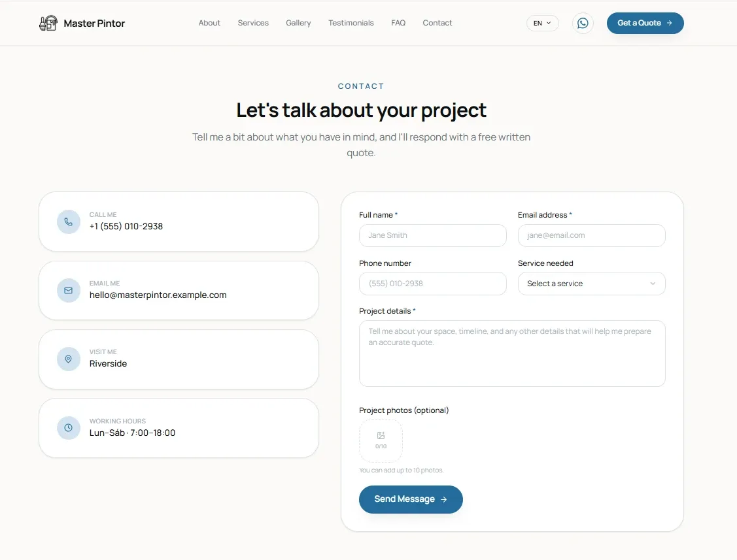This screenshot has width=737, height=560.
Task: Jump to the FAQ nav item
Action: point(398,23)
